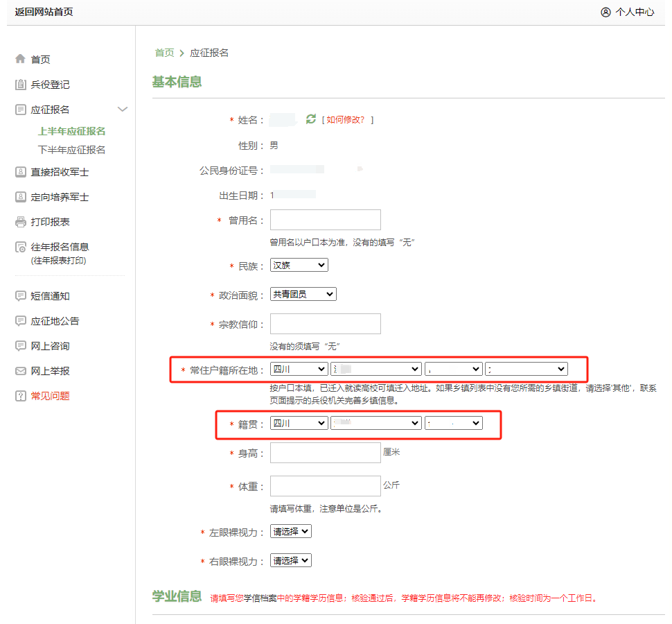Click the 兵役登记 sidebar icon

point(20,85)
